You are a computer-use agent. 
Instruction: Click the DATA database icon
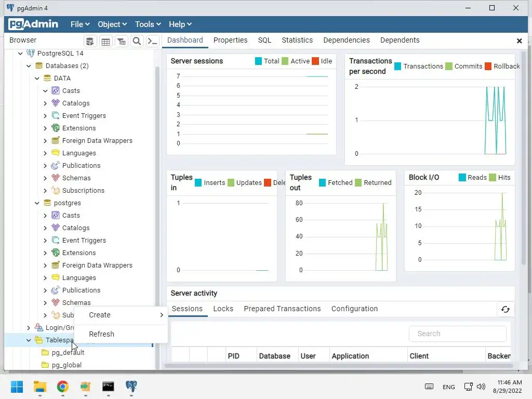pos(47,78)
